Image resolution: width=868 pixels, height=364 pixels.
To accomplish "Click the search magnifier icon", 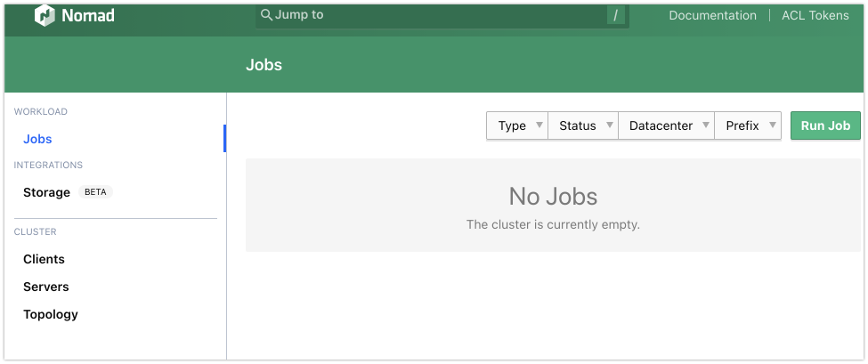I will coord(265,15).
